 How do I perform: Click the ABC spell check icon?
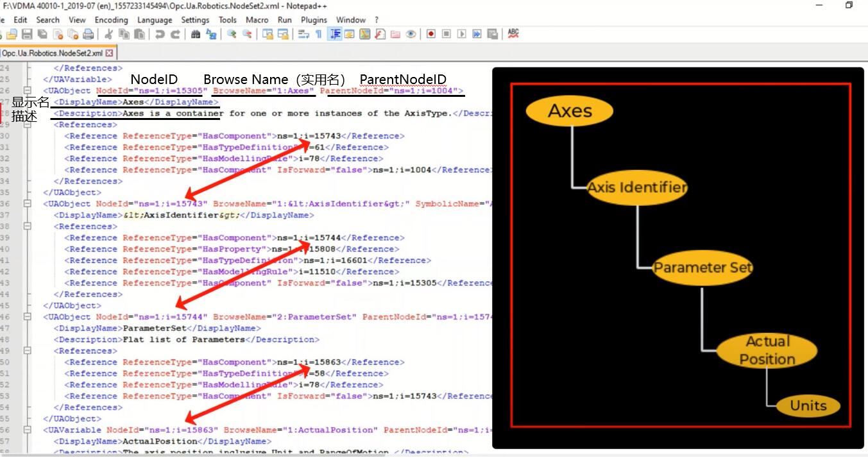[513, 34]
